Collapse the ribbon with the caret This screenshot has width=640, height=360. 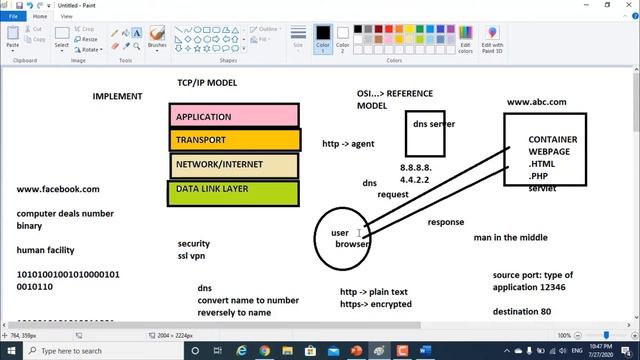(x=625, y=16)
